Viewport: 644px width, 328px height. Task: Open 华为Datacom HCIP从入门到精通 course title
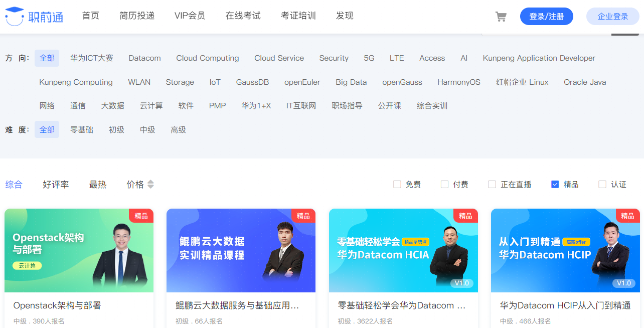point(565,305)
